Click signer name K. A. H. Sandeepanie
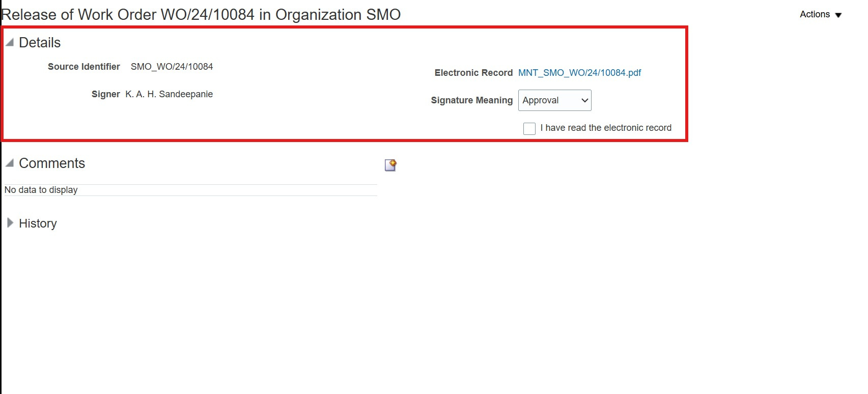The image size is (868, 394). tap(169, 94)
